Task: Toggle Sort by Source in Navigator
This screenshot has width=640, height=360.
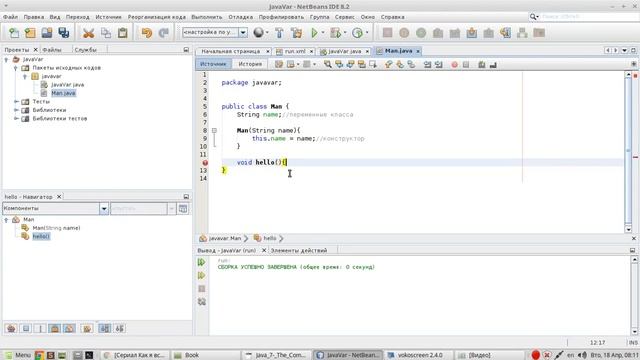Action: click(120, 328)
